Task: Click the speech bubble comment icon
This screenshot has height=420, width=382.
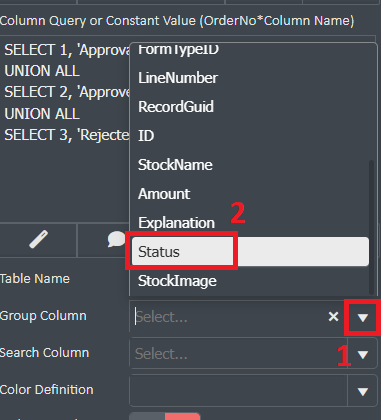Action: (x=116, y=239)
